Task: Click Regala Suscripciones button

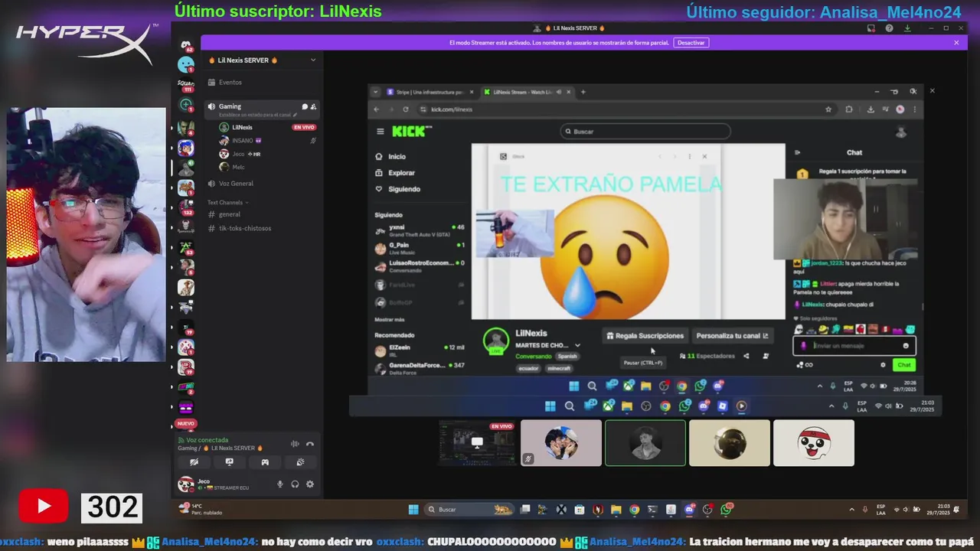Action: coord(645,336)
